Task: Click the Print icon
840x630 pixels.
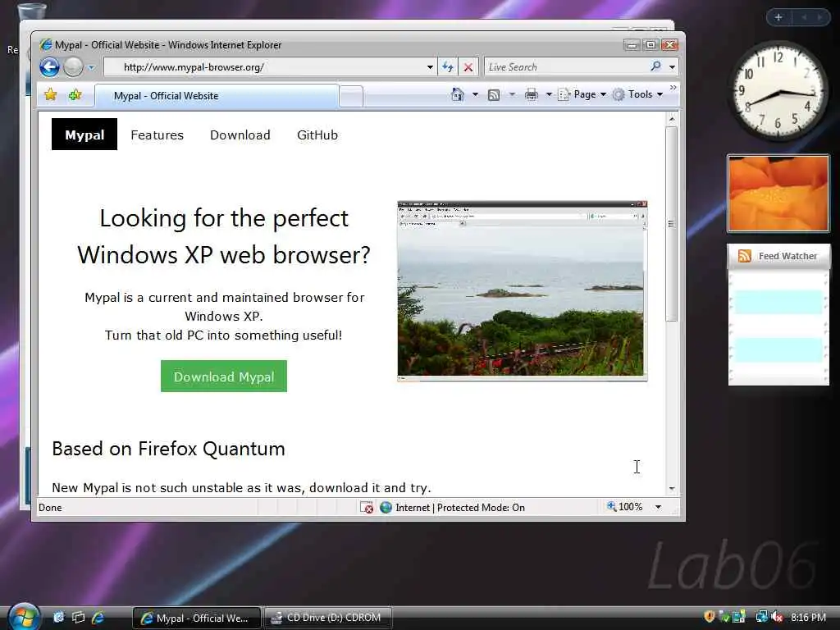Action: (532, 95)
